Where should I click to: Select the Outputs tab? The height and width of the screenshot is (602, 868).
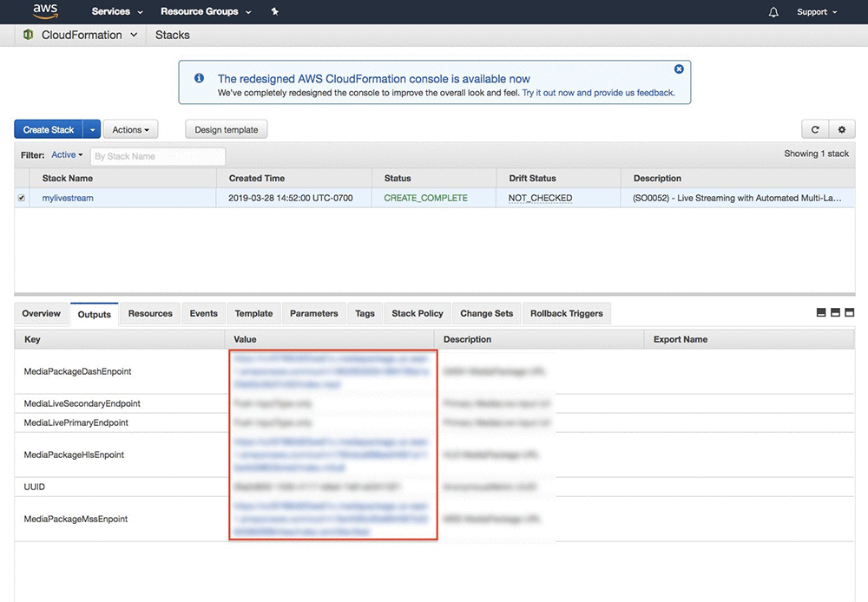coord(94,314)
